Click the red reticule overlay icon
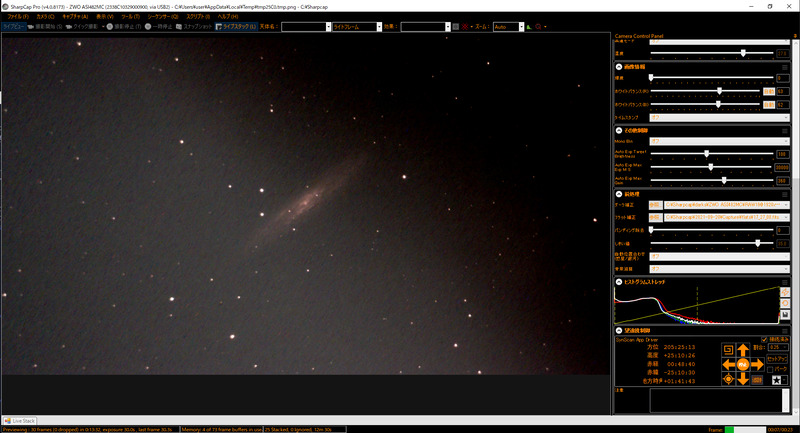Image resolution: width=800 pixels, height=433 pixels. pos(465,27)
